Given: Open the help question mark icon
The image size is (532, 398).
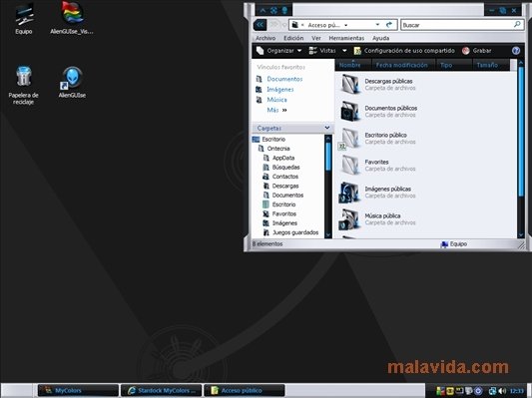Looking at the screenshot, I should (x=516, y=51).
